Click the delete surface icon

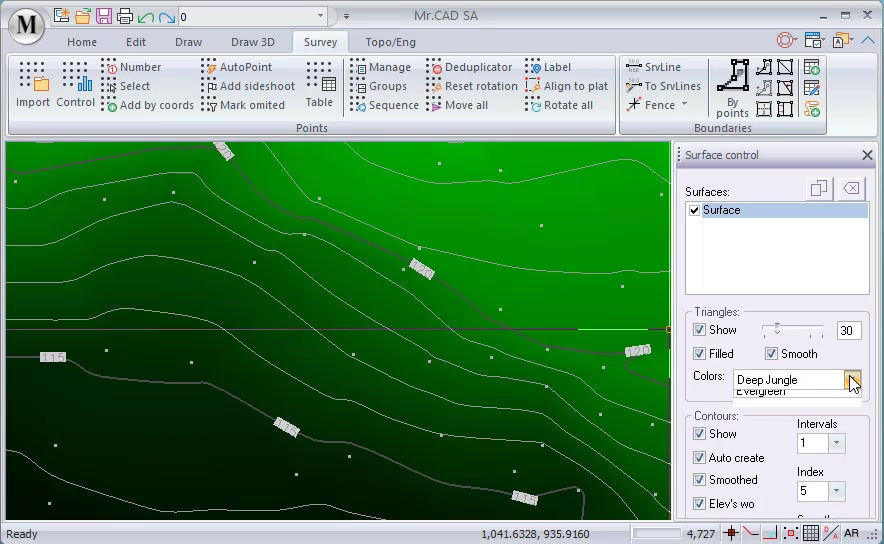pos(851,188)
